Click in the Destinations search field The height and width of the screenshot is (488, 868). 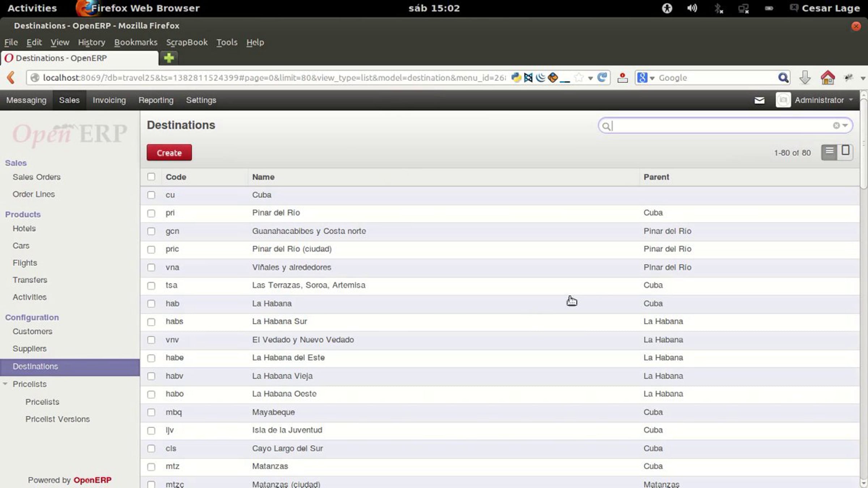720,126
